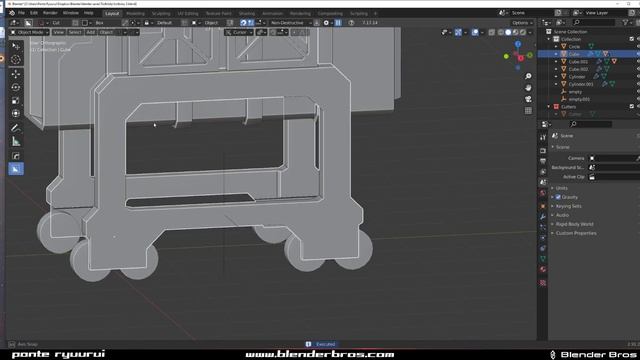The width and height of the screenshot is (640, 360).
Task: Click the Camera field in Scene properties
Action: [x=615, y=158]
